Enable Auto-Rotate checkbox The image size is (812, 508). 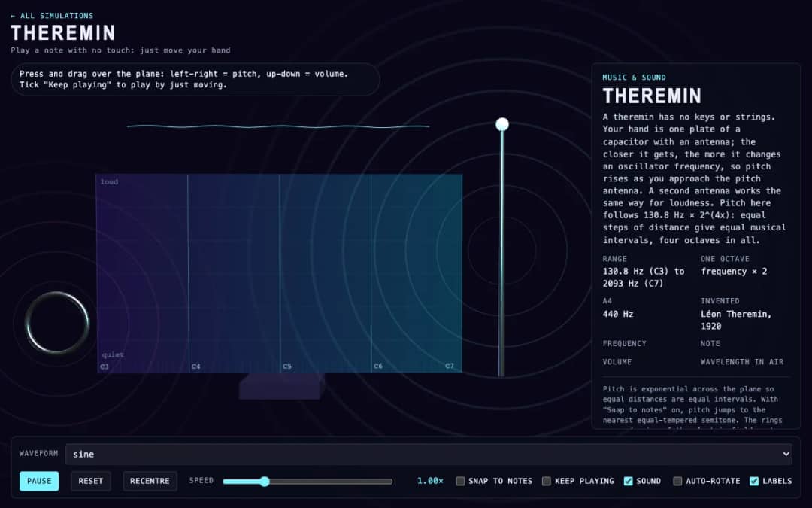677,481
